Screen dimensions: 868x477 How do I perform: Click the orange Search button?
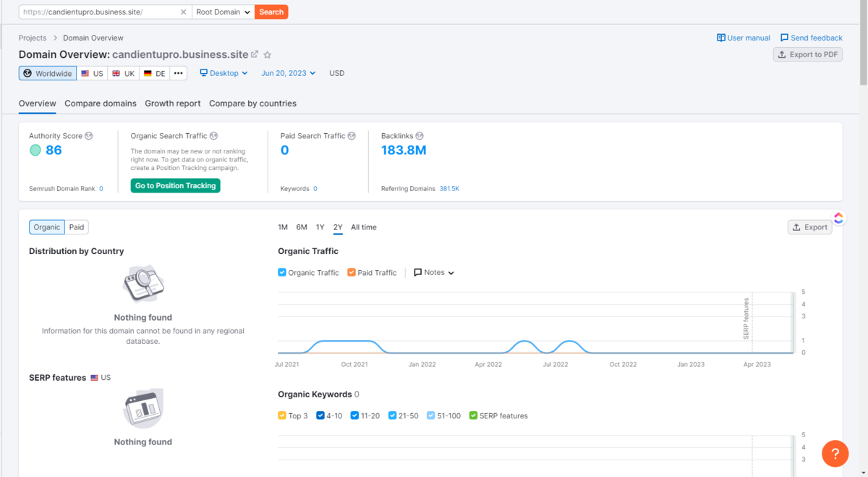(x=271, y=12)
